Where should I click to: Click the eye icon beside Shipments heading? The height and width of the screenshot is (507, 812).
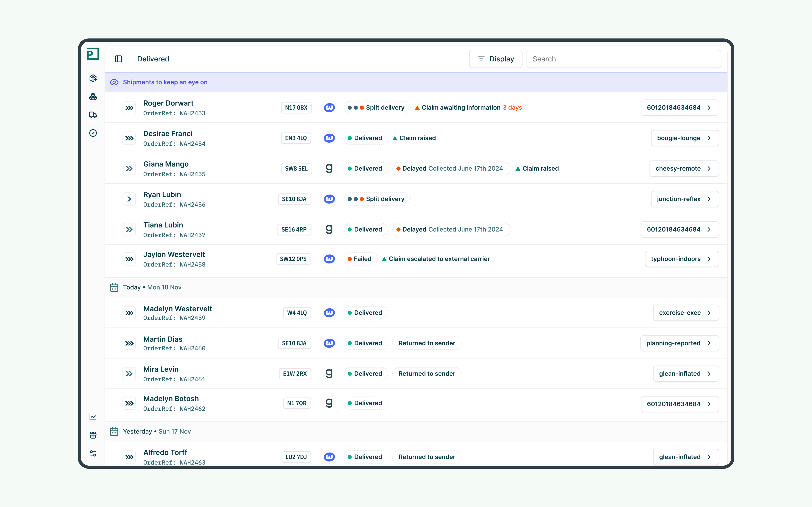(x=114, y=82)
